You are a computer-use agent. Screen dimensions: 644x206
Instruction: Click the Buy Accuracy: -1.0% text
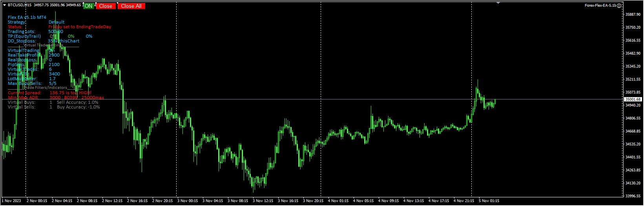pos(78,107)
